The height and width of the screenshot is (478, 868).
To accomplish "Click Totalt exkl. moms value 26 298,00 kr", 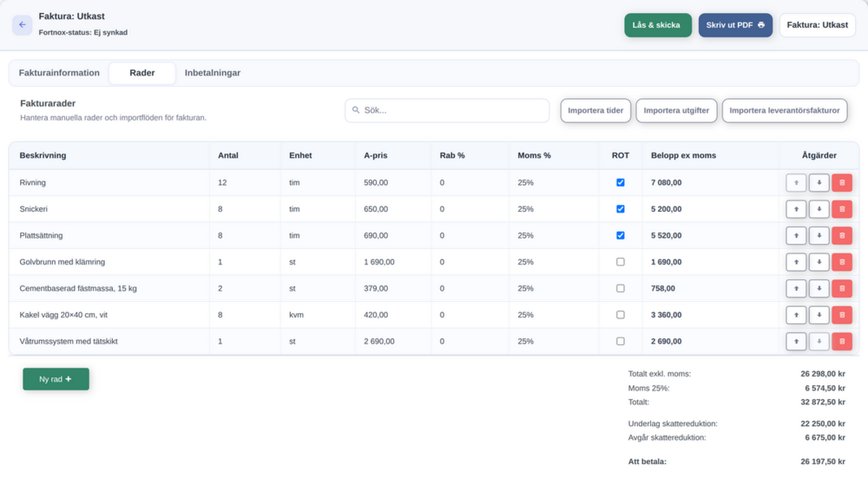I will [823, 374].
